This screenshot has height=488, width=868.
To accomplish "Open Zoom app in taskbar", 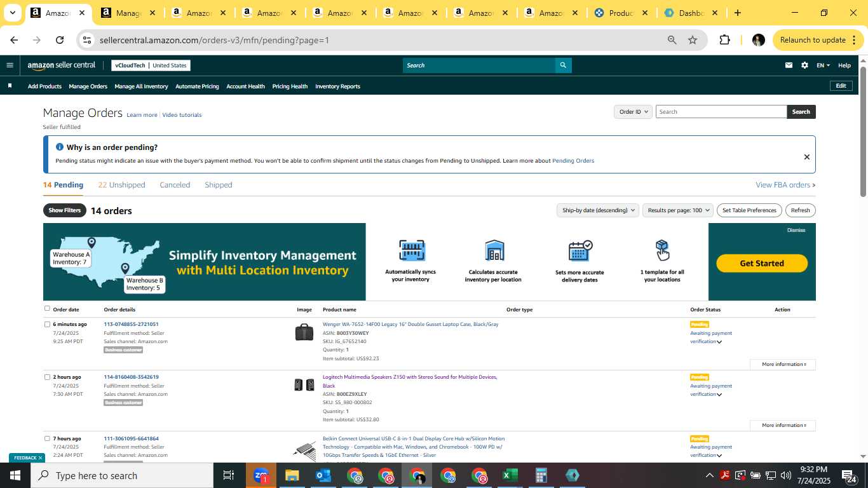I will 261,475.
